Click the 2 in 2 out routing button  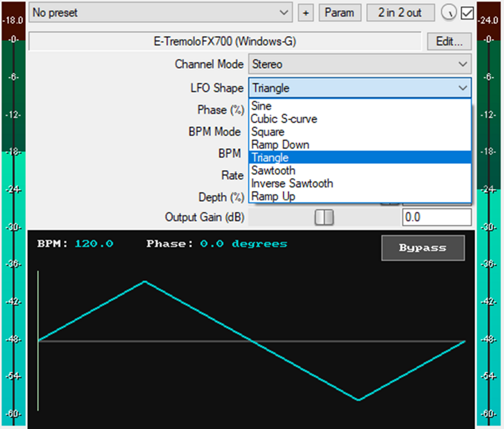pos(400,13)
